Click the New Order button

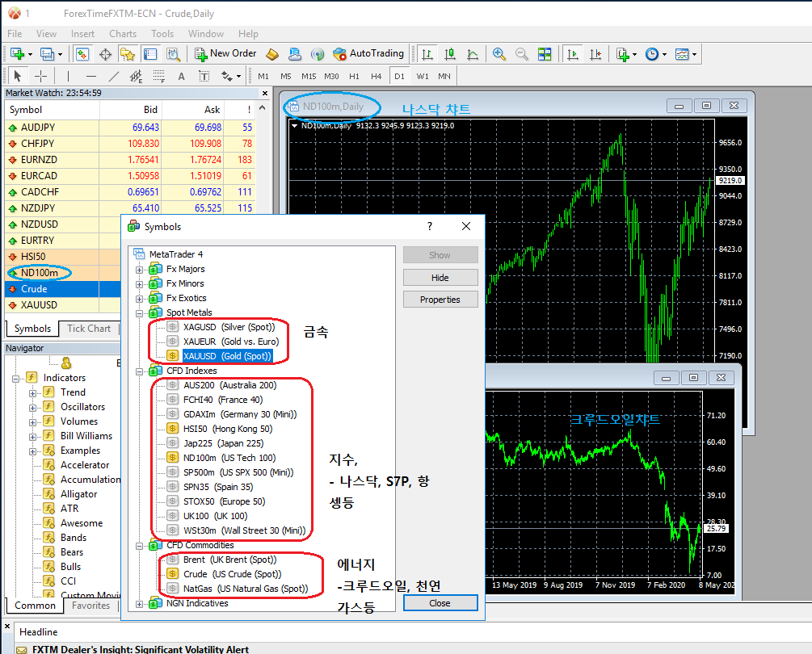(225, 53)
